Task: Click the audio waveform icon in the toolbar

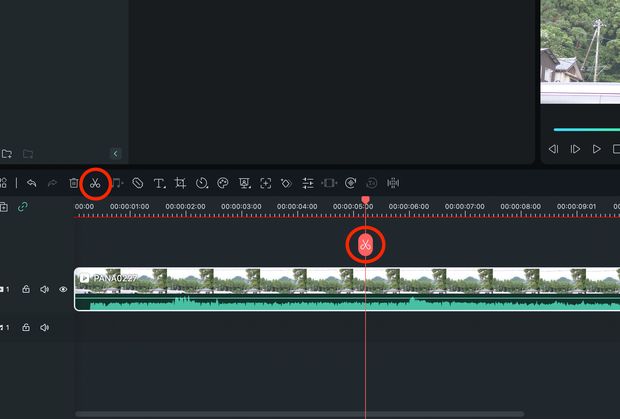Action: point(393,183)
